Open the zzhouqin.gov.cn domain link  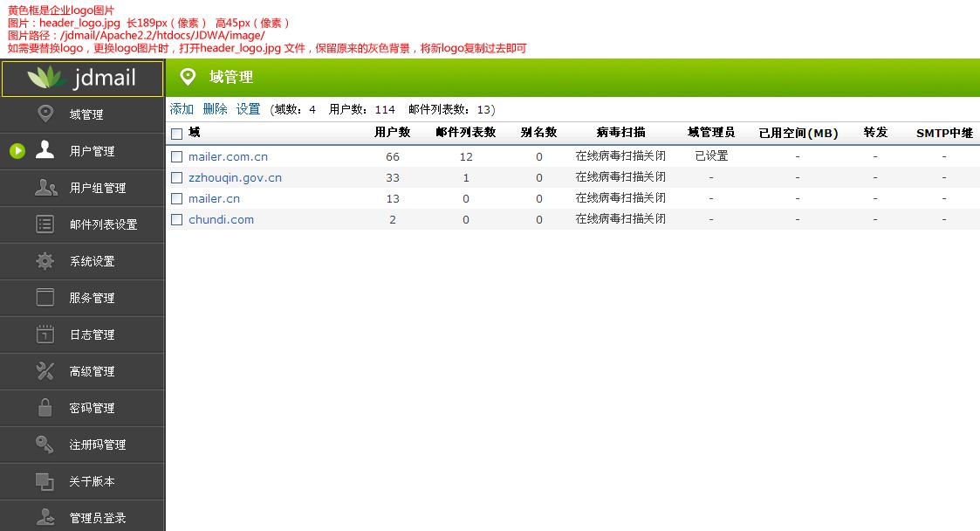(x=235, y=177)
